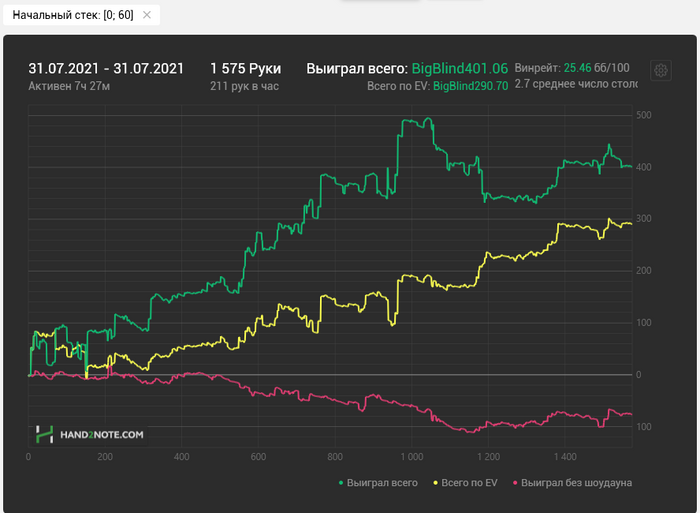Toggle the Выиграл без шоудауна legend series

click(x=577, y=482)
